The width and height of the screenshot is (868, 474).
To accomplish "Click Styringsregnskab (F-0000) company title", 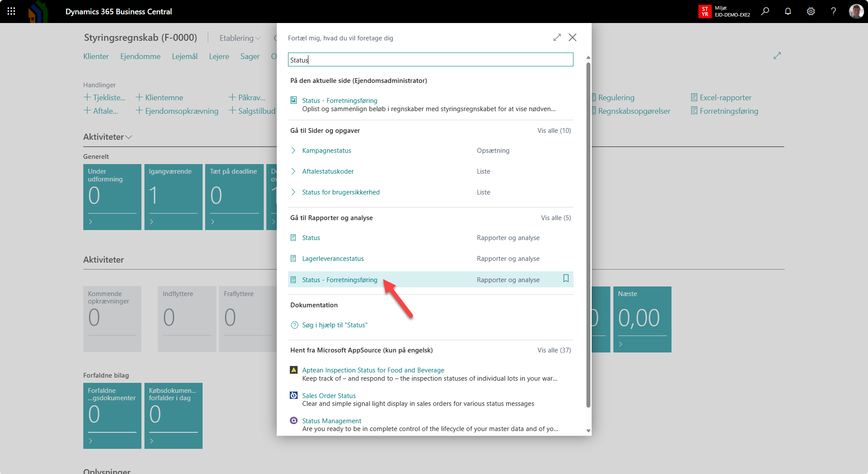I will coord(141,38).
